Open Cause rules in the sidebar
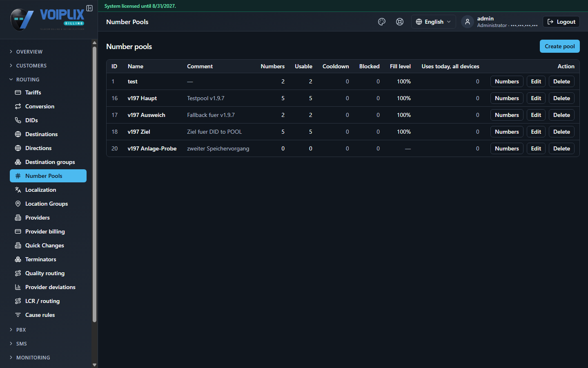 [x=48, y=315]
